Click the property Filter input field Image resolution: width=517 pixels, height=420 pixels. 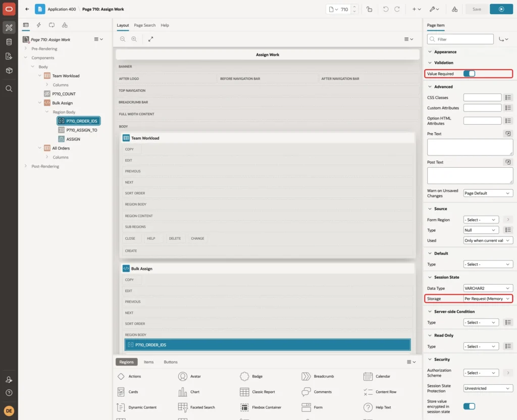point(460,39)
